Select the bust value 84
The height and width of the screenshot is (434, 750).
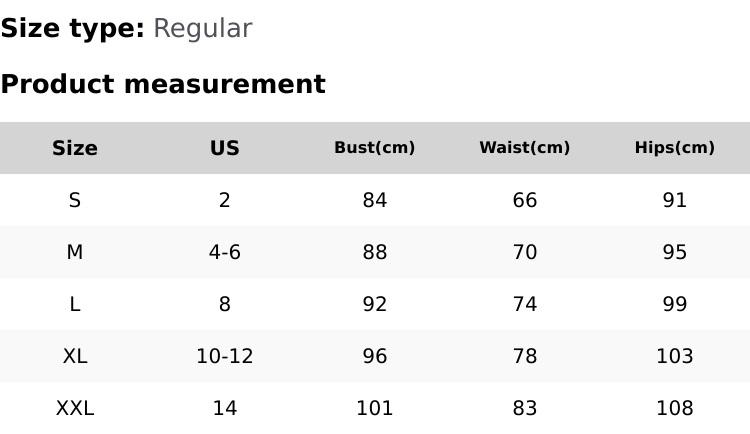click(375, 200)
